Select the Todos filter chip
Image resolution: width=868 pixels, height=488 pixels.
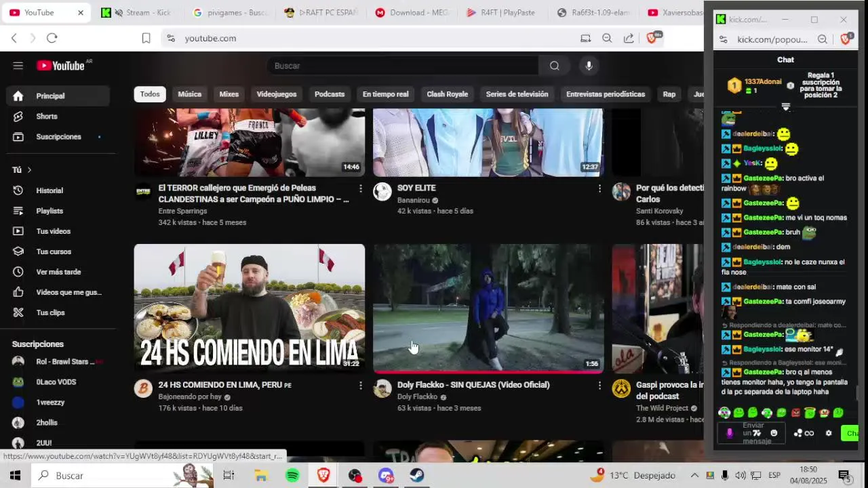coord(150,94)
